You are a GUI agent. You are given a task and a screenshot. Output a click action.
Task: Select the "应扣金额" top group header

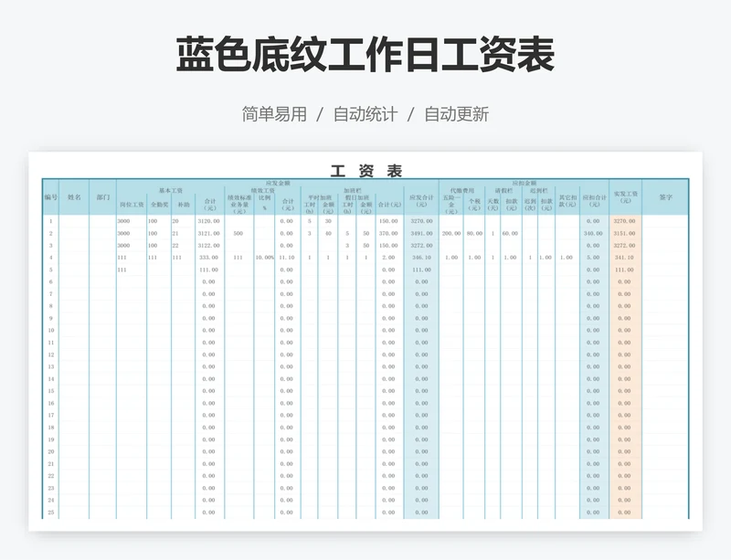[524, 184]
